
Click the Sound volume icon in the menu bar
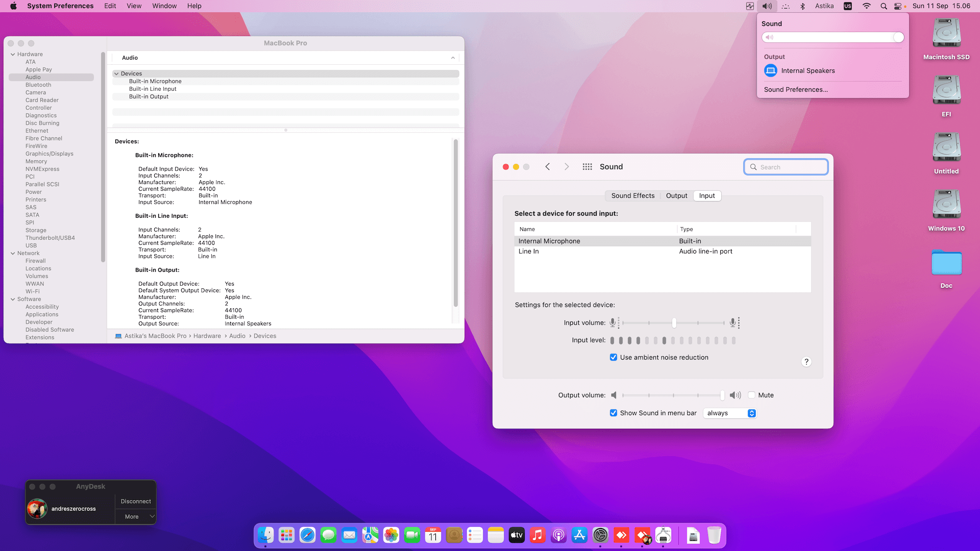(x=766, y=6)
